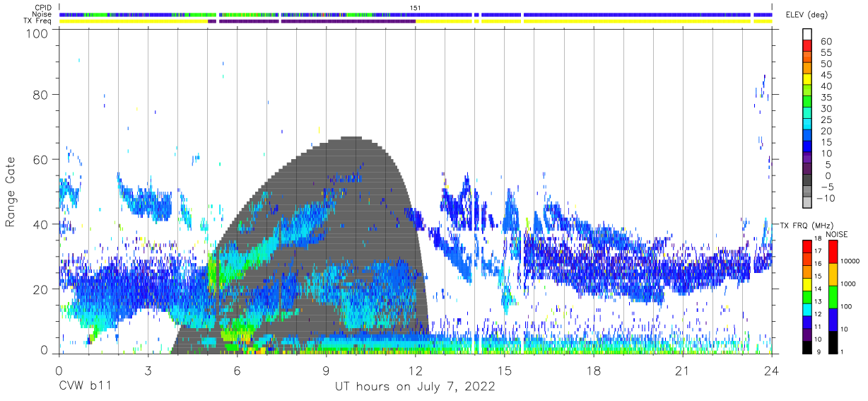Click the 12 tick label on UT hours axis
Viewport: 868px width, 401px height.
coord(415,370)
